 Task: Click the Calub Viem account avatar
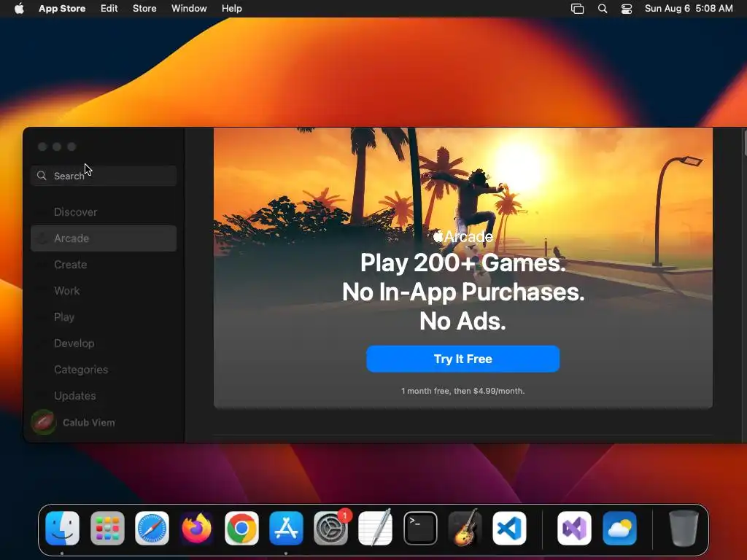pos(44,422)
